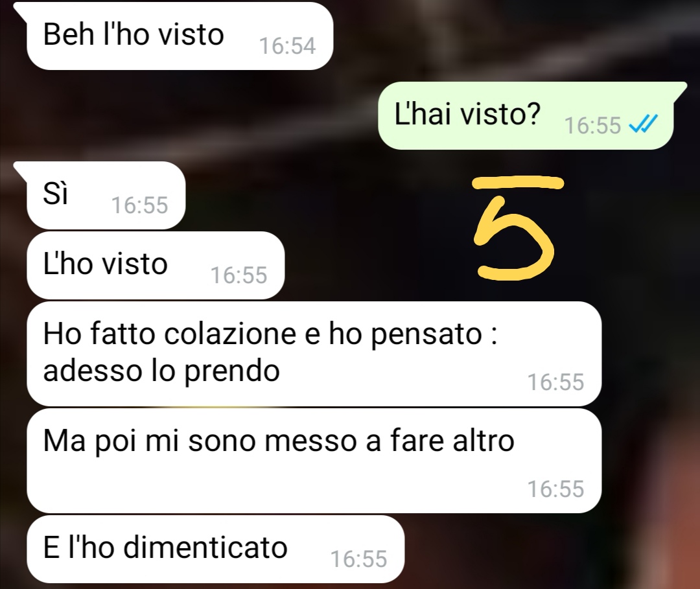Screen dimensions: 700x589
Task: Tap the timestamp in the 'fare altro' bubble
Action: (x=556, y=489)
